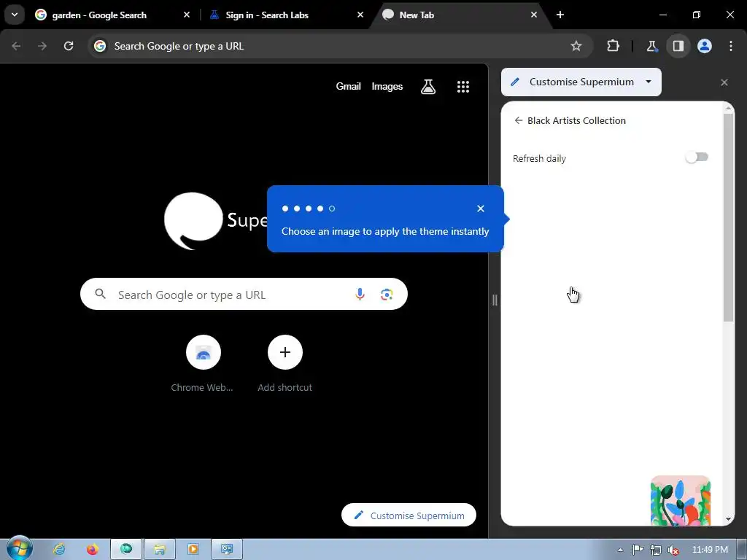Screen dimensions: 747x560
Task: Open the media player taskbar icon
Action: coord(193,550)
